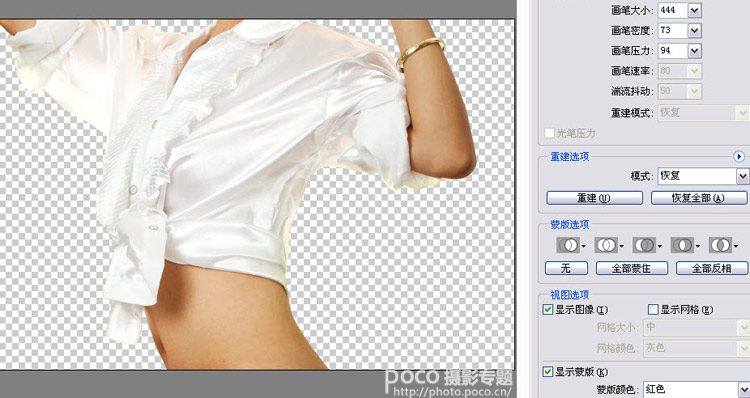This screenshot has height=398, width=750.
Task: Expand the 画笔压力 dropdown arrow
Action: click(695, 51)
